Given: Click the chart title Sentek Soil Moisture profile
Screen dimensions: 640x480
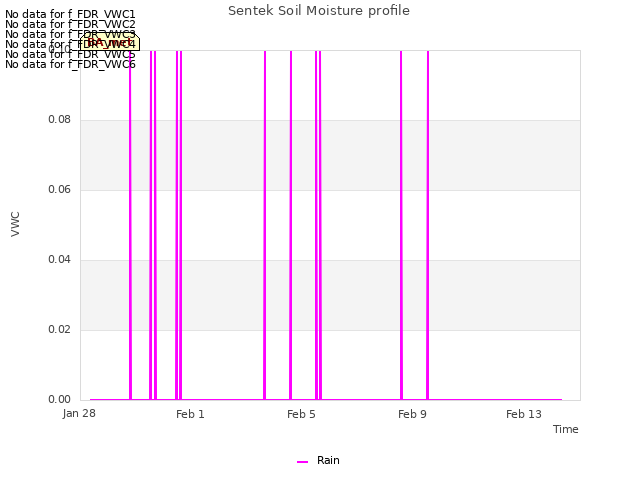Looking at the screenshot, I should click(319, 11).
